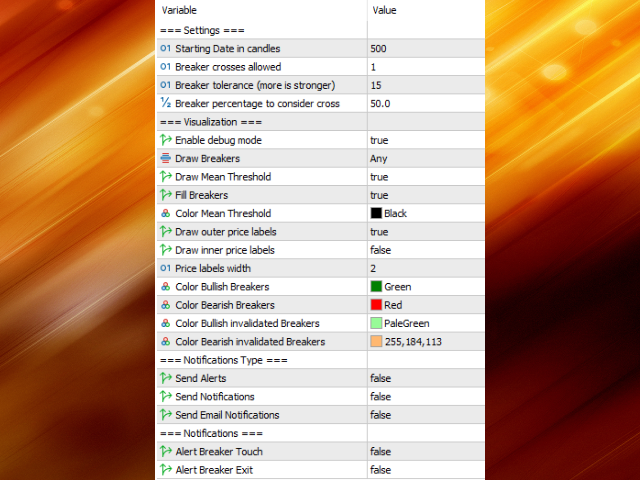Click the boolean icon beside Send Alerts
The image size is (640, 480).
pyautogui.click(x=165, y=378)
